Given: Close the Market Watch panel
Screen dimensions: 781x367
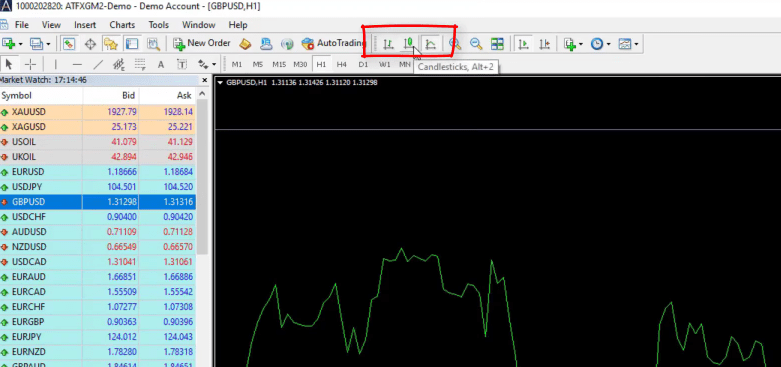Looking at the screenshot, I should pos(204,80).
